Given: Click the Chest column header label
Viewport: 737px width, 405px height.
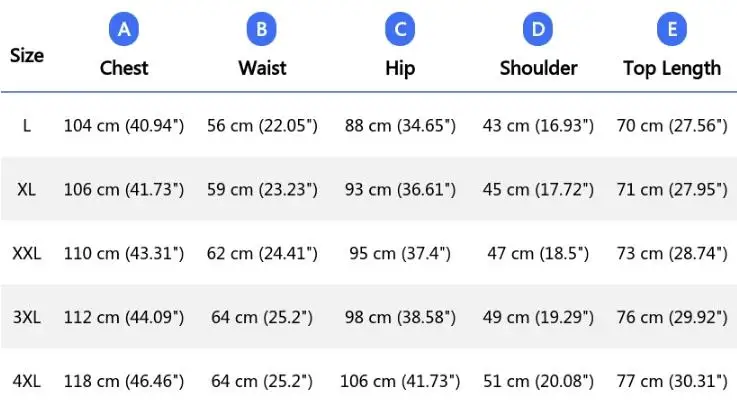Looking at the screenshot, I should (x=124, y=68).
